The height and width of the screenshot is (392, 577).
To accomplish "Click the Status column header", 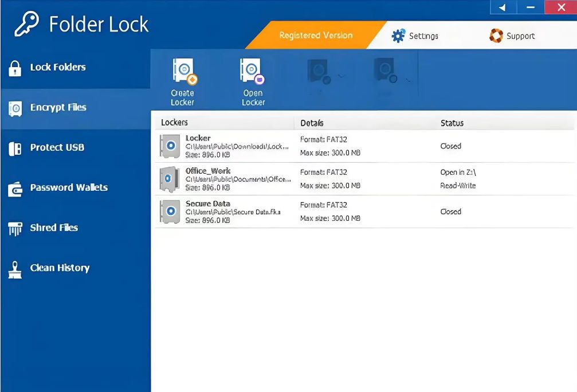I will tap(452, 123).
